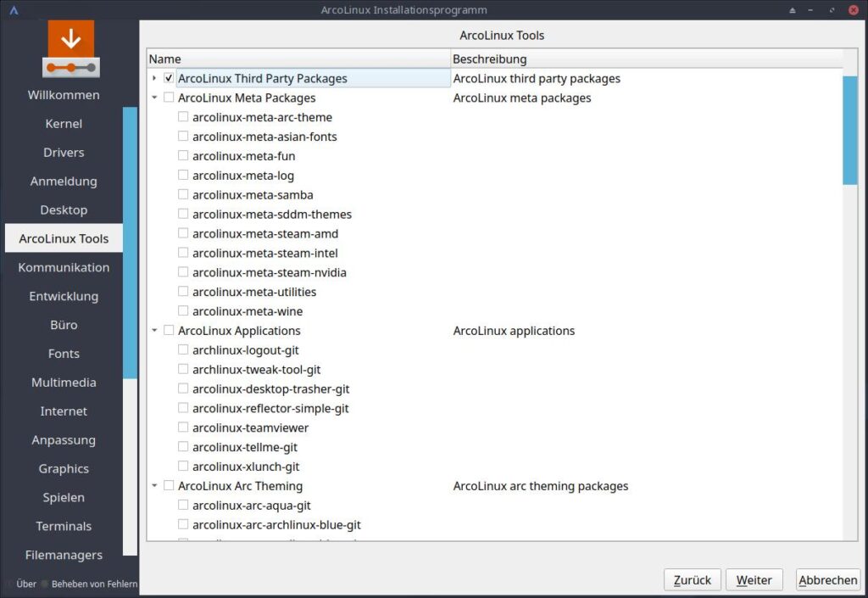Cancel installation with Abbrechen

pos(827,579)
